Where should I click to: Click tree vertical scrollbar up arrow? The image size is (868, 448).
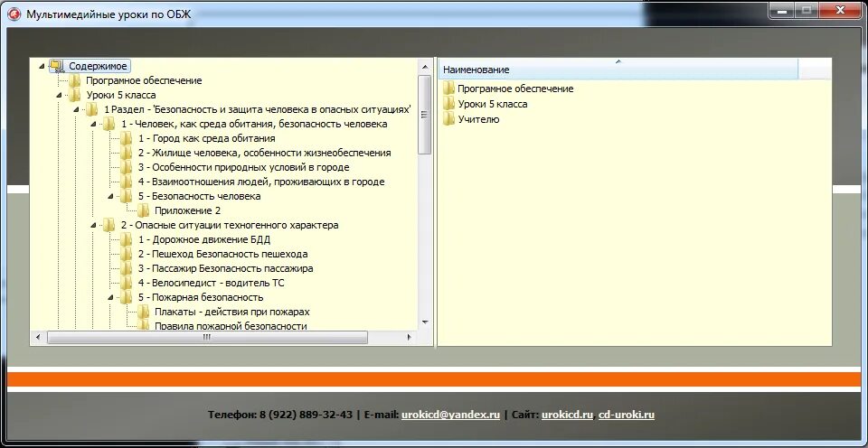coord(425,67)
